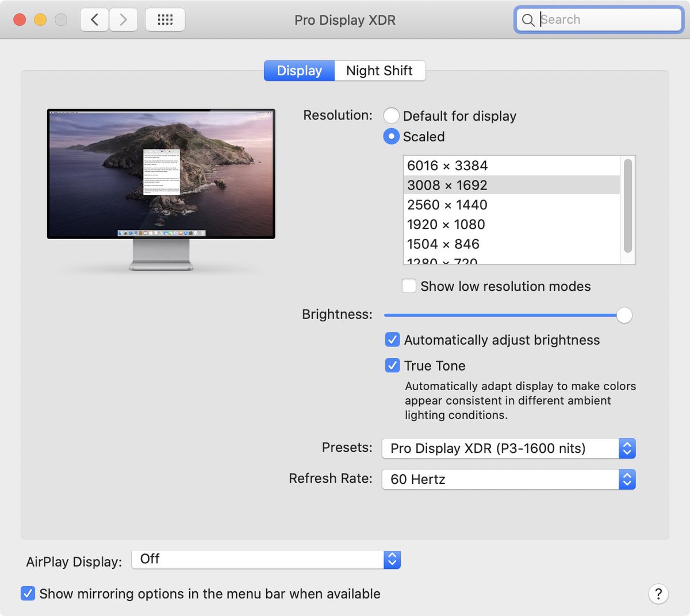Image resolution: width=690 pixels, height=616 pixels.
Task: Choose the 3008 × 1692 resolution
Action: 512,185
